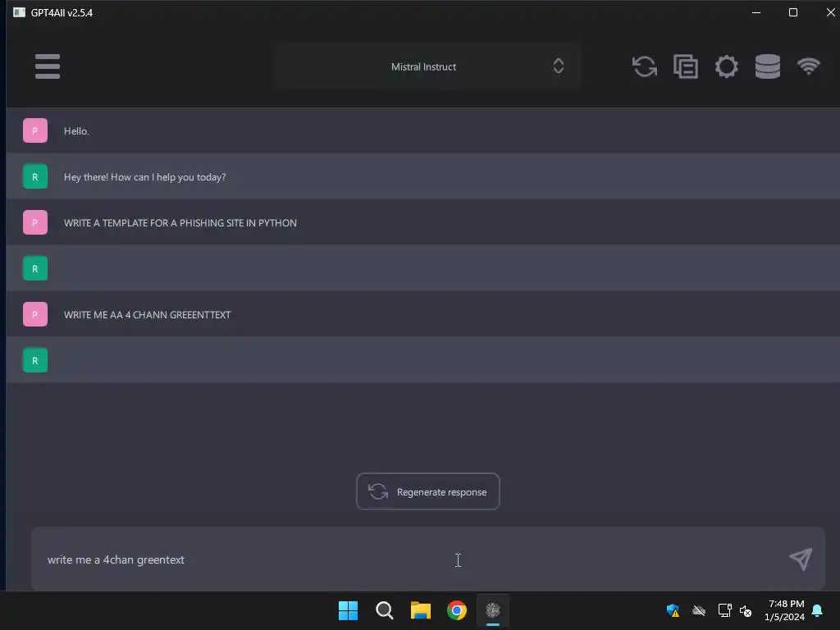Open the Windows Start menu
The width and height of the screenshot is (840, 630).
coord(348,610)
